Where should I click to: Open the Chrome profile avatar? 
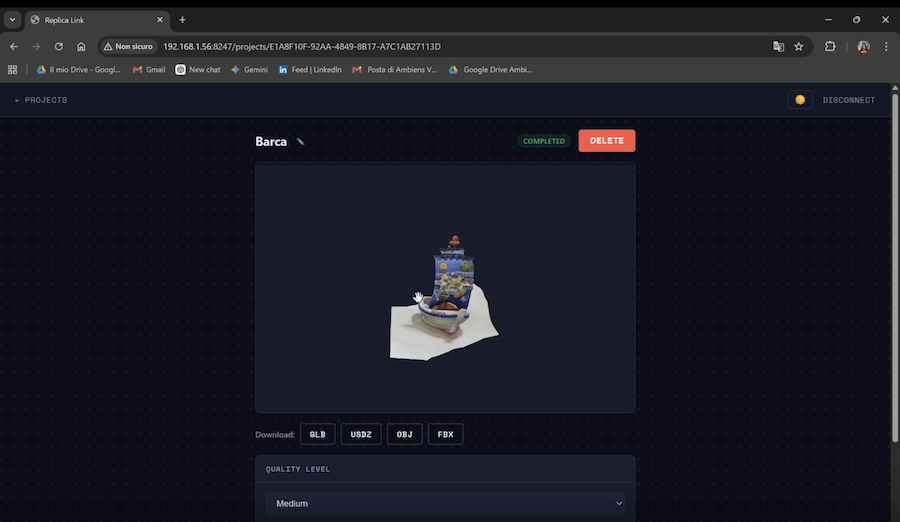[x=863, y=47]
